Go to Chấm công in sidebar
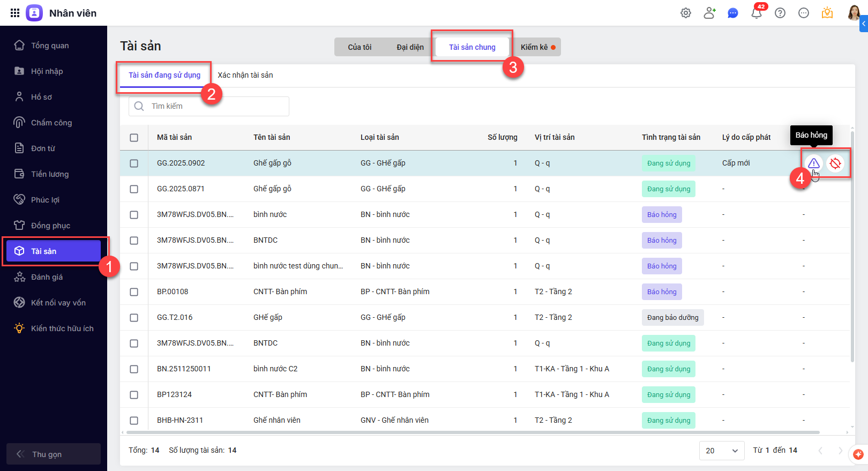 [51, 123]
